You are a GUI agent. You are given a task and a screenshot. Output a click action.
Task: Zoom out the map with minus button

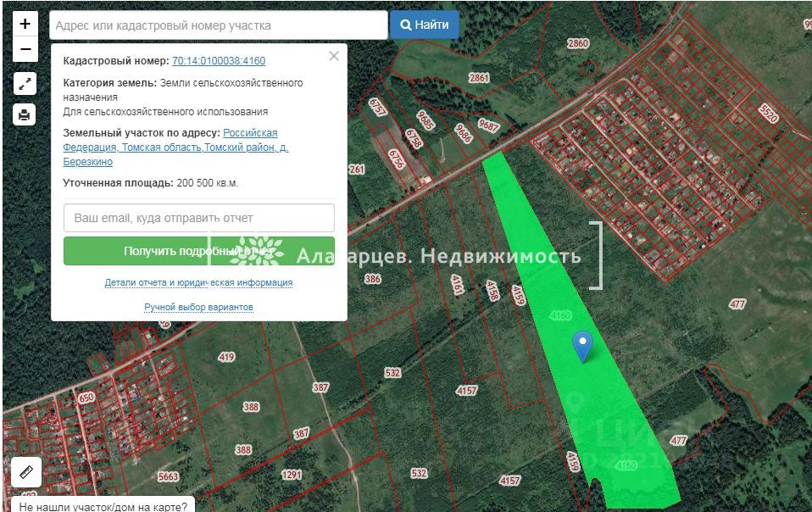point(25,49)
